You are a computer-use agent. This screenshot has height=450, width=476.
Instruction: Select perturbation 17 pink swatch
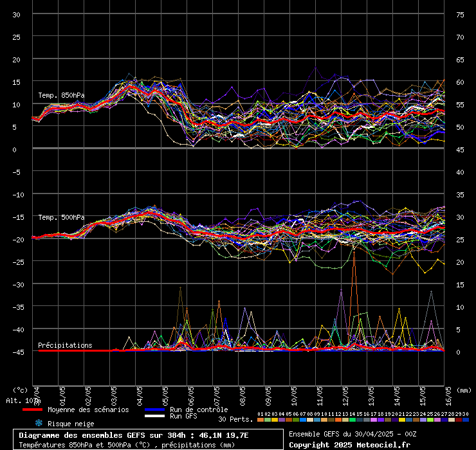click(374, 420)
